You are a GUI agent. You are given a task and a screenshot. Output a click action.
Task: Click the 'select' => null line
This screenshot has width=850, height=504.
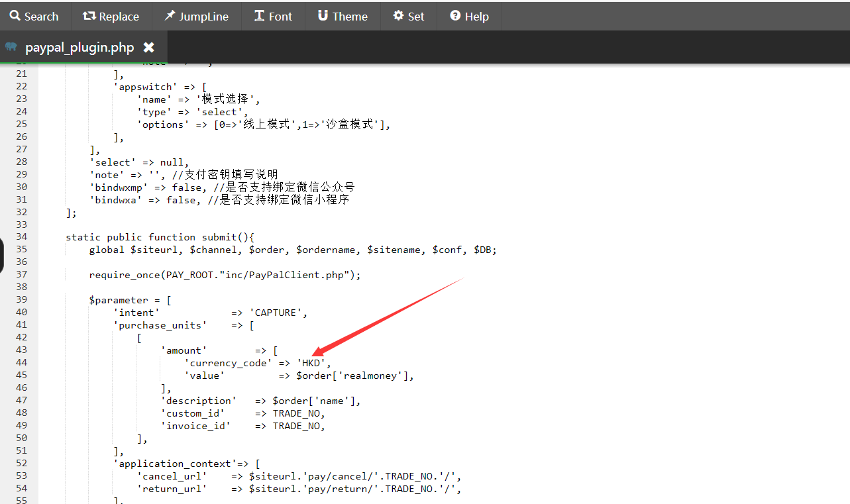tap(139, 162)
